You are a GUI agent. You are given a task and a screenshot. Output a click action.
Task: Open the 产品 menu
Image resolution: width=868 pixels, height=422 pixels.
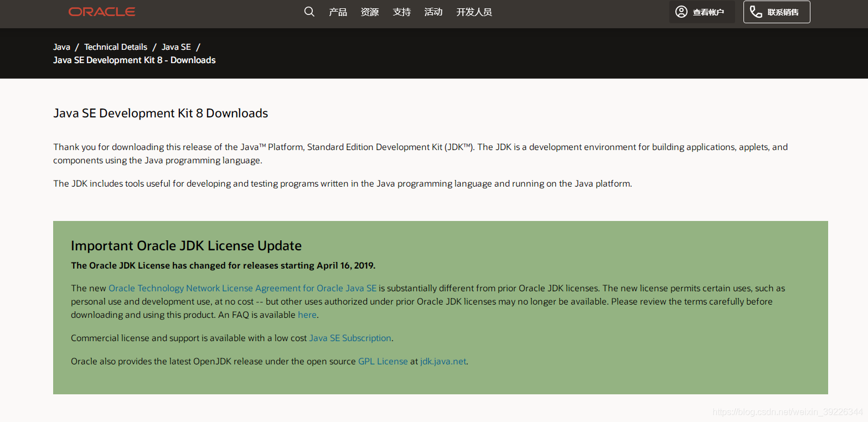338,12
